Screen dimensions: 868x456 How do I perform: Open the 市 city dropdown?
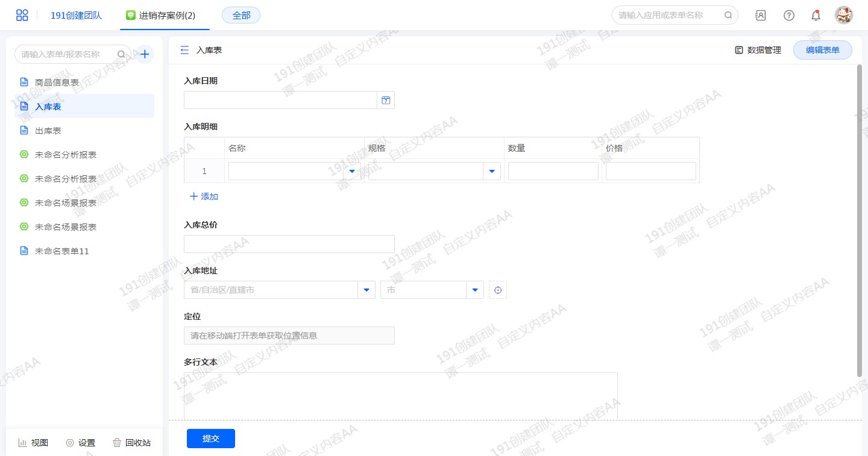click(x=475, y=290)
